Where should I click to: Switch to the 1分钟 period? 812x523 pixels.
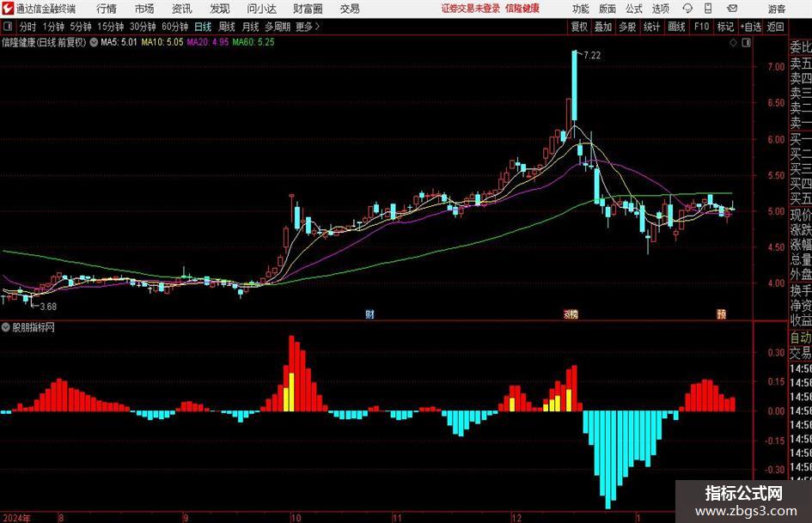53,27
